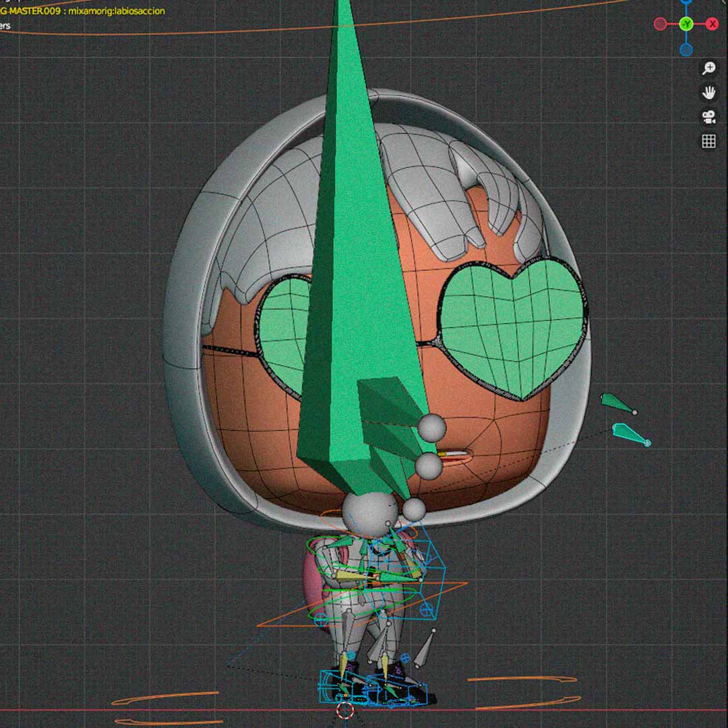Click the red-white 3D cursor at the feet
Viewport: 728px width, 728px height.
(x=345, y=710)
